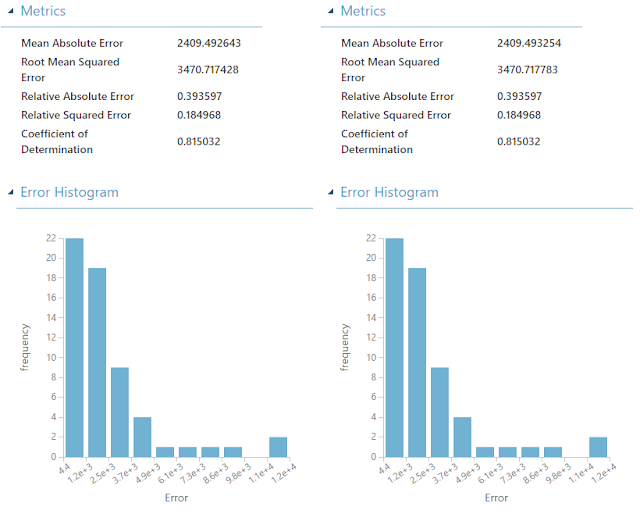Screen dimensions: 640x514
Task: Select tallest bar in left histogram
Action: pyautogui.click(x=75, y=347)
